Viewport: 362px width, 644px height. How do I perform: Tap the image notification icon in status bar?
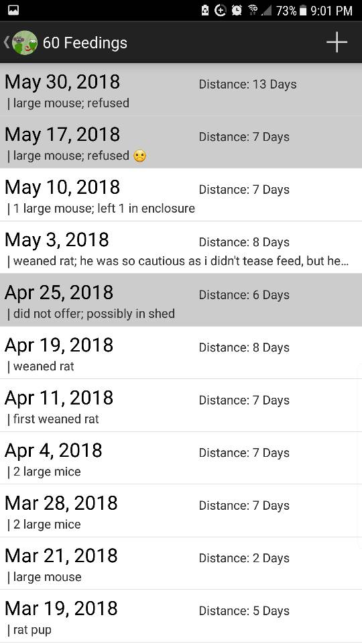(13, 10)
